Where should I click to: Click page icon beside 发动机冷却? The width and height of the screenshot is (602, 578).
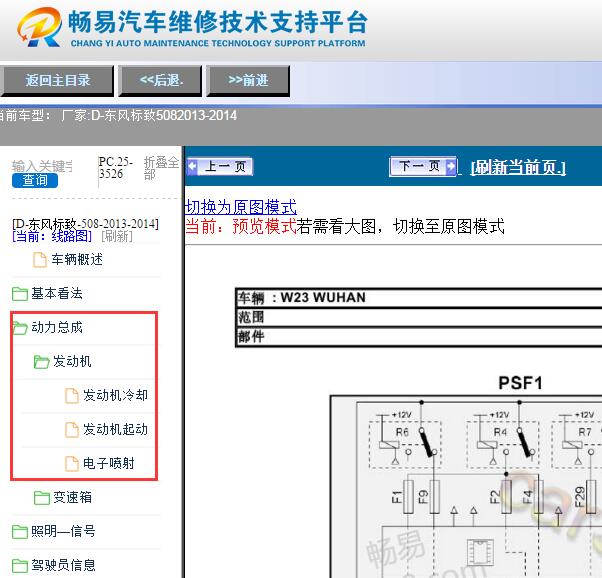[x=72, y=396]
